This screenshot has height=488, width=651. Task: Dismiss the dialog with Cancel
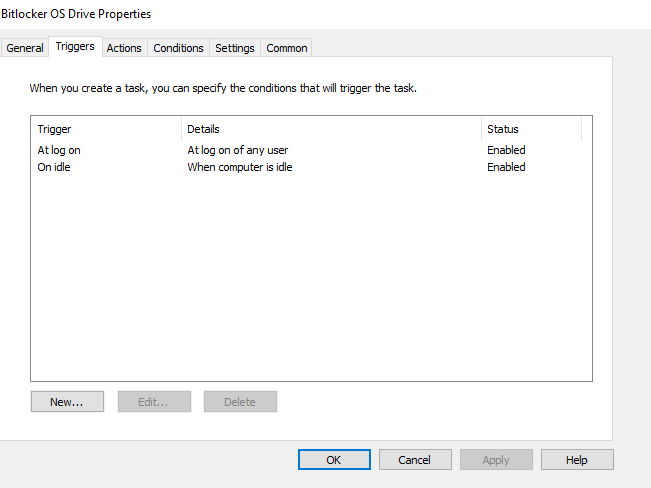click(415, 460)
